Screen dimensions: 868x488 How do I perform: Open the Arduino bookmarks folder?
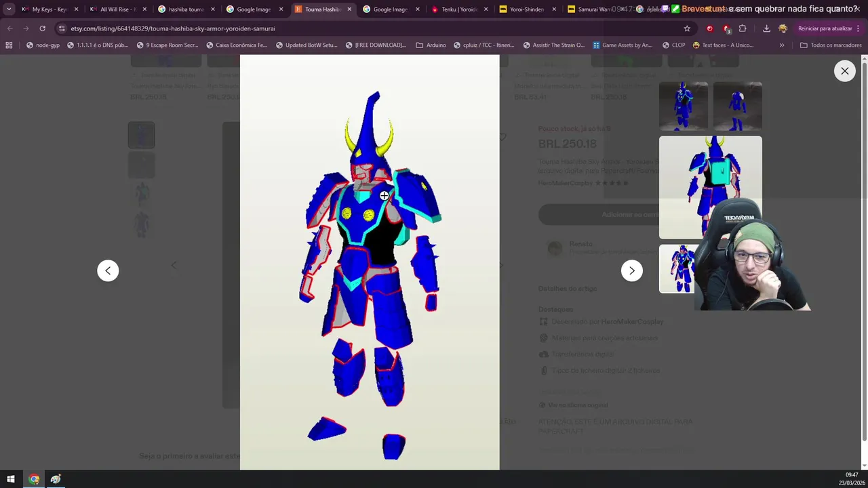click(x=431, y=45)
